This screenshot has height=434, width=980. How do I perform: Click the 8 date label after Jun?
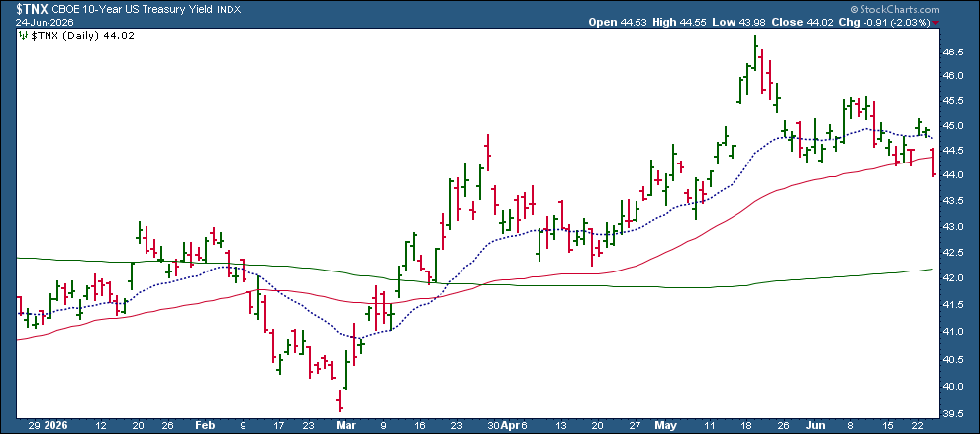pos(848,425)
